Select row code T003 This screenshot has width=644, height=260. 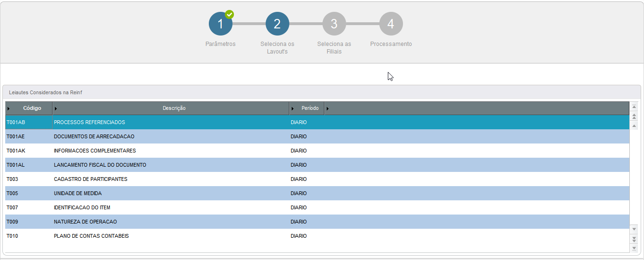click(x=12, y=179)
